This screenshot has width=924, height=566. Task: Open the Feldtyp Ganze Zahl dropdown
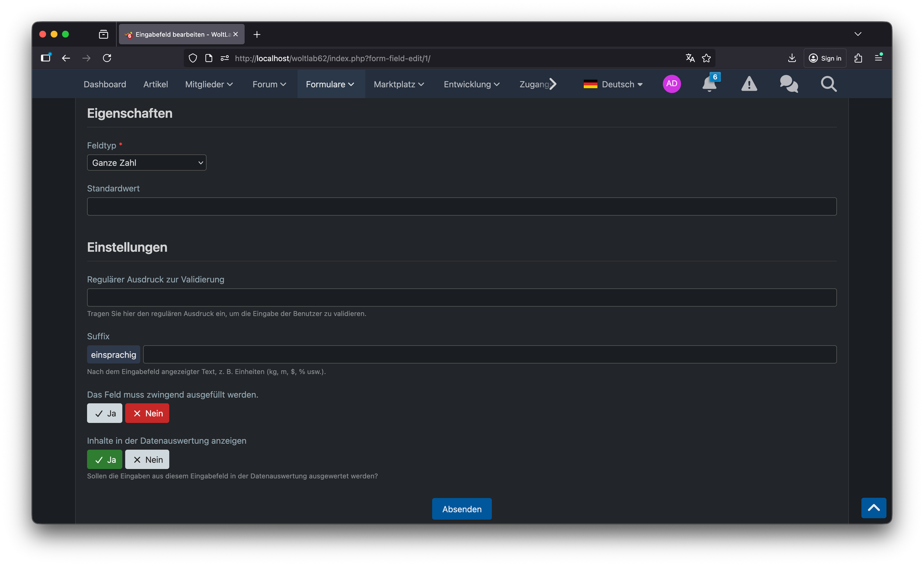146,163
